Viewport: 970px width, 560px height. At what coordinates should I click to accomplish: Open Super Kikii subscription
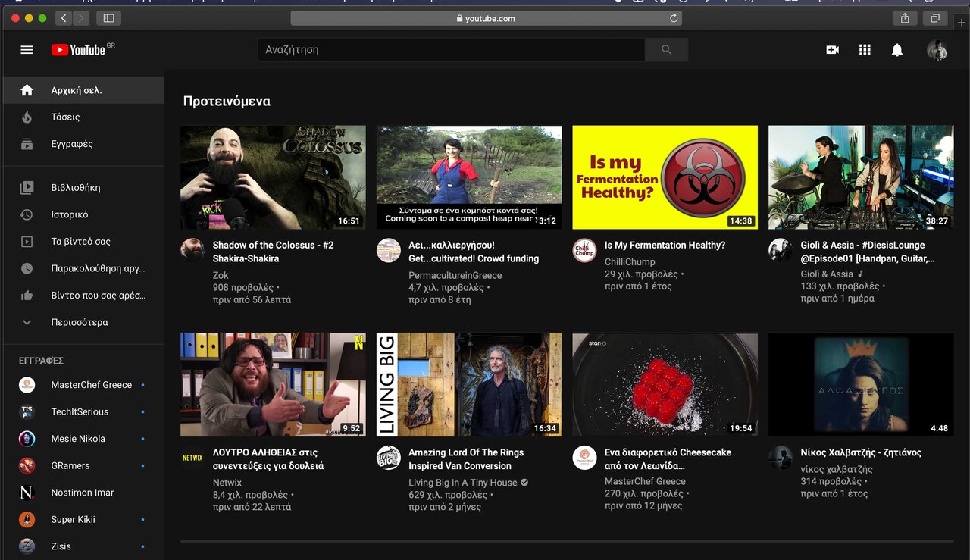[x=83, y=519]
